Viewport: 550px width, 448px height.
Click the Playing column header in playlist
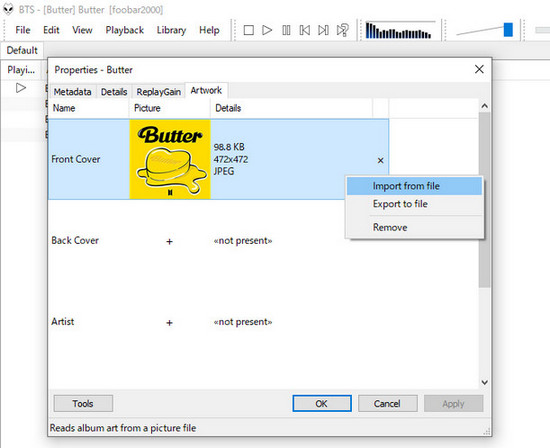click(x=21, y=70)
